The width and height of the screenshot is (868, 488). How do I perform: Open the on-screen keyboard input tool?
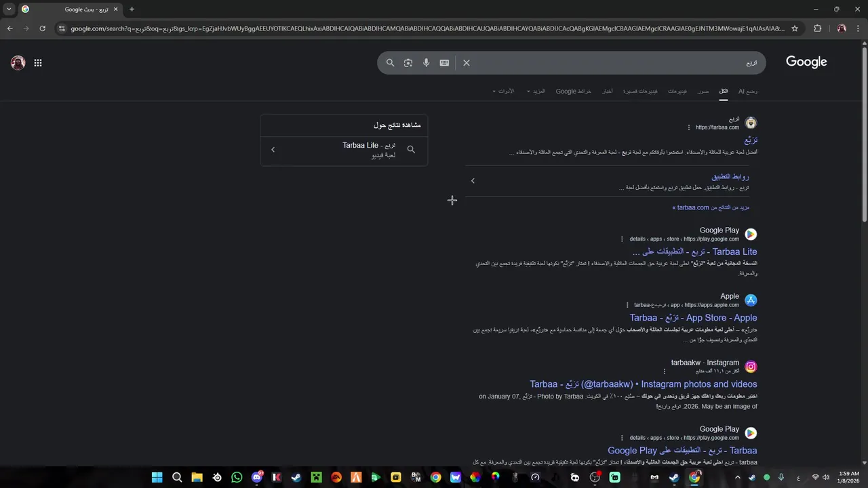click(444, 63)
